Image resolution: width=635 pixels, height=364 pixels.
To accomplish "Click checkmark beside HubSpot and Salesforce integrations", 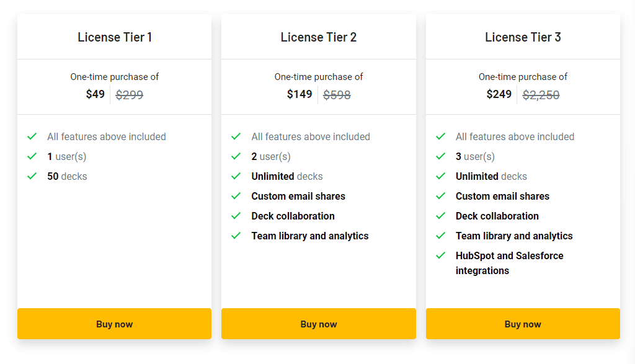I will coord(440,255).
